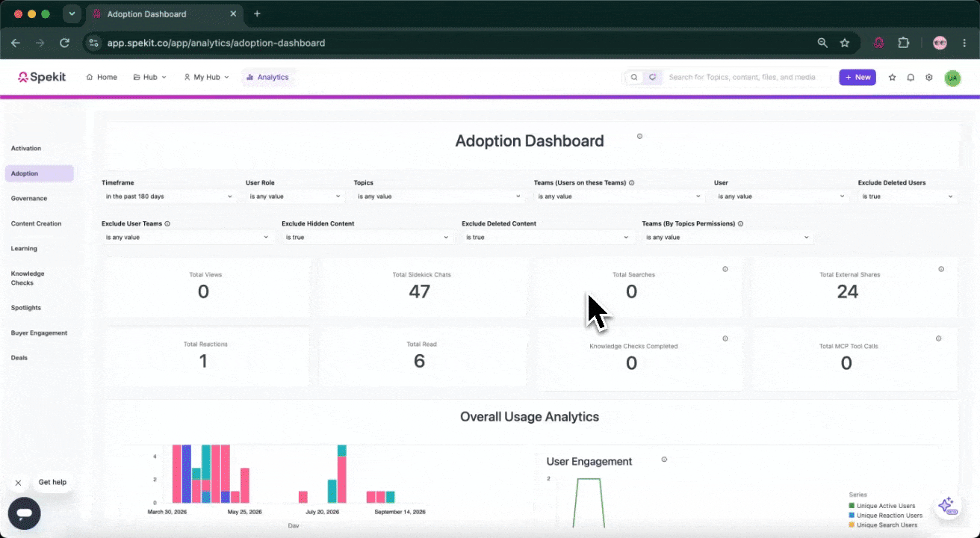The image size is (980, 538).
Task: Open Teams (Users on these Teams) dropdown
Action: click(x=619, y=197)
